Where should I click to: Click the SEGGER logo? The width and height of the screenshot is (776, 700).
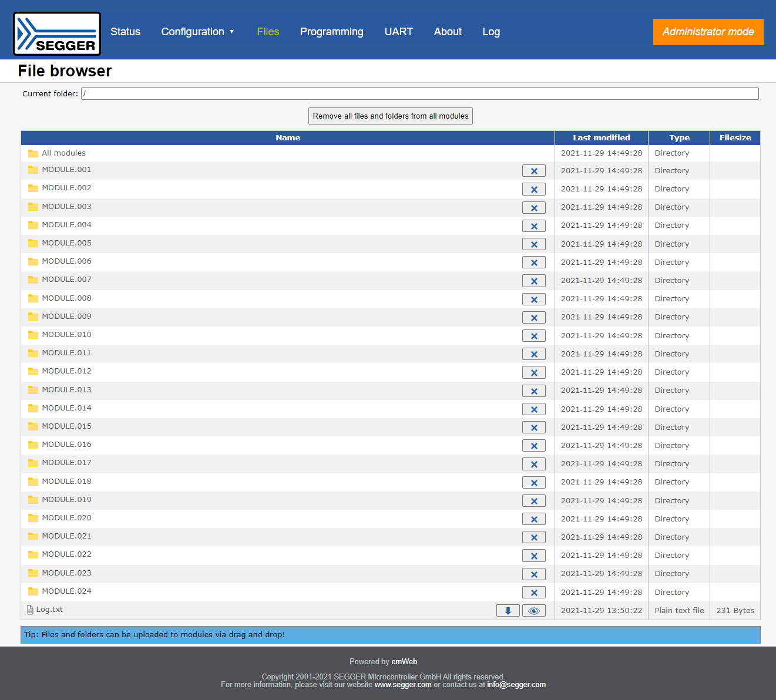pos(57,34)
